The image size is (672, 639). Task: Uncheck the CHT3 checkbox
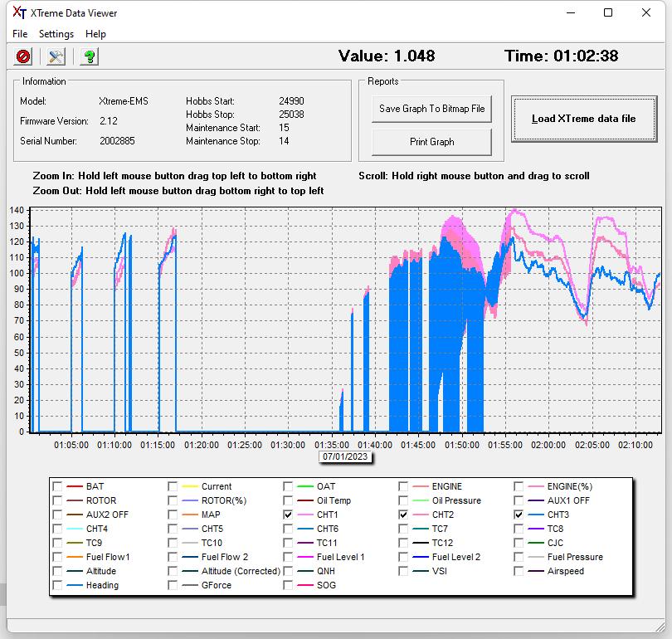519,515
